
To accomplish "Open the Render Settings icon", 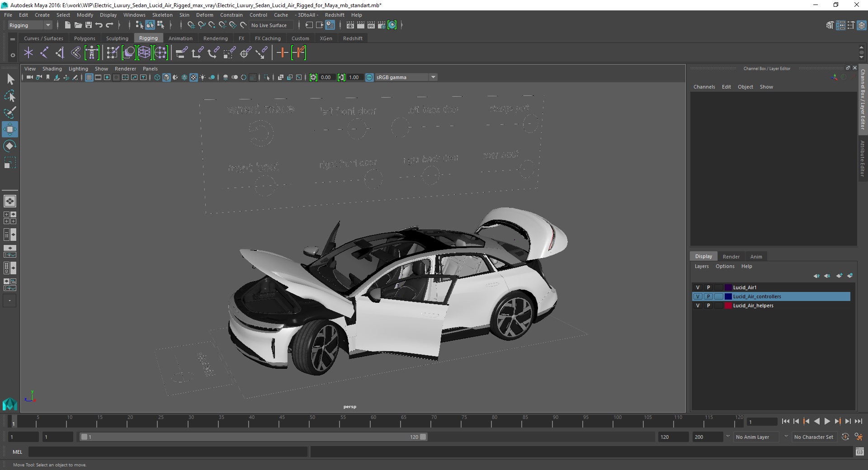I will 382,25.
